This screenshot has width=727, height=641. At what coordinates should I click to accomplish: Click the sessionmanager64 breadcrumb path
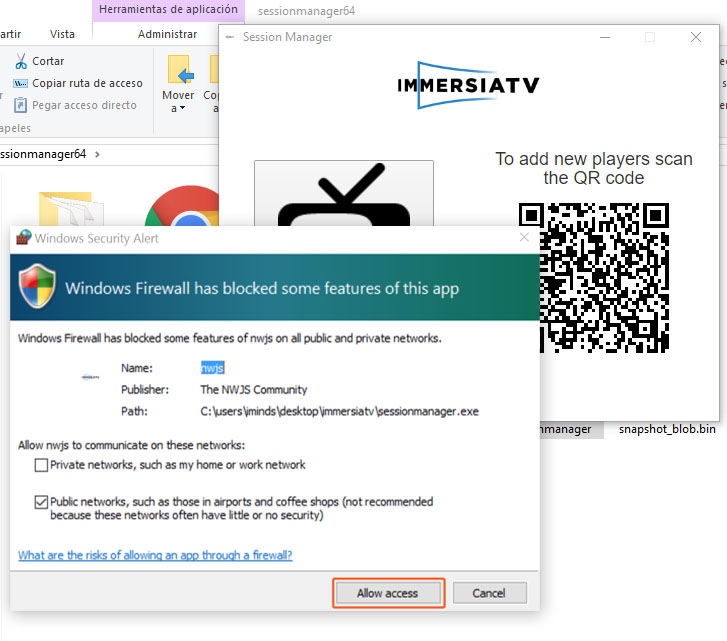[x=43, y=154]
